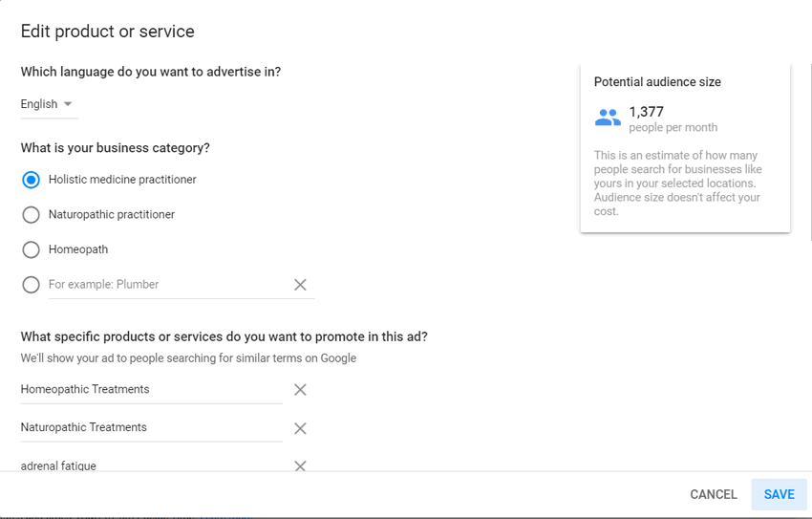Edit the Homeopathic Treatments text field
Screen dimensions: 812x519
point(151,390)
